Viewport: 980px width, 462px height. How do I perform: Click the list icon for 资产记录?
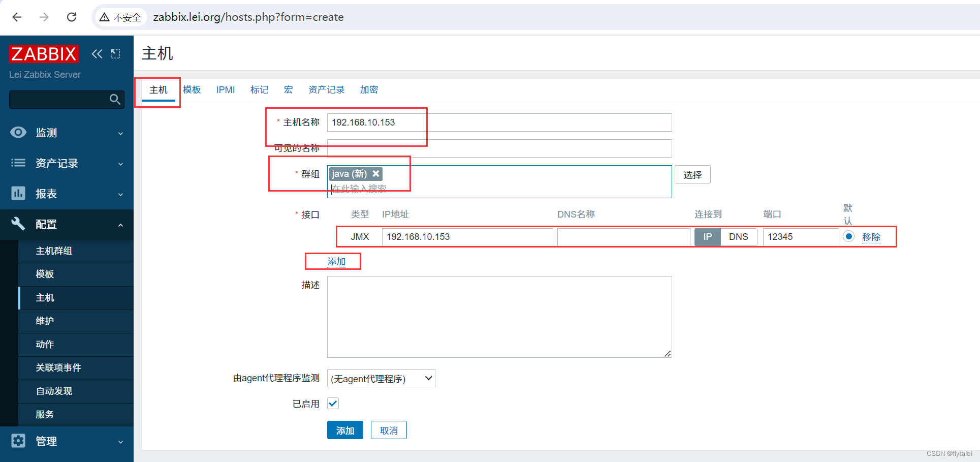pos(18,163)
